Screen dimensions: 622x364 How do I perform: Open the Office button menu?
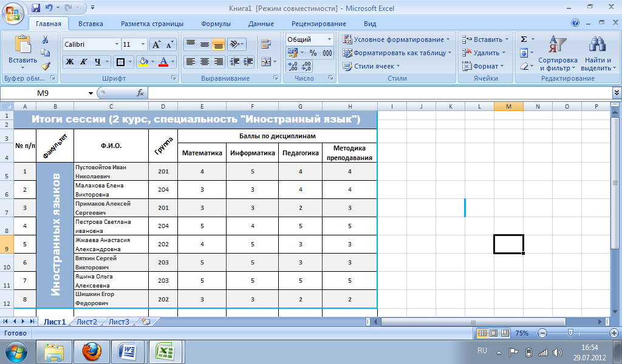(13, 14)
